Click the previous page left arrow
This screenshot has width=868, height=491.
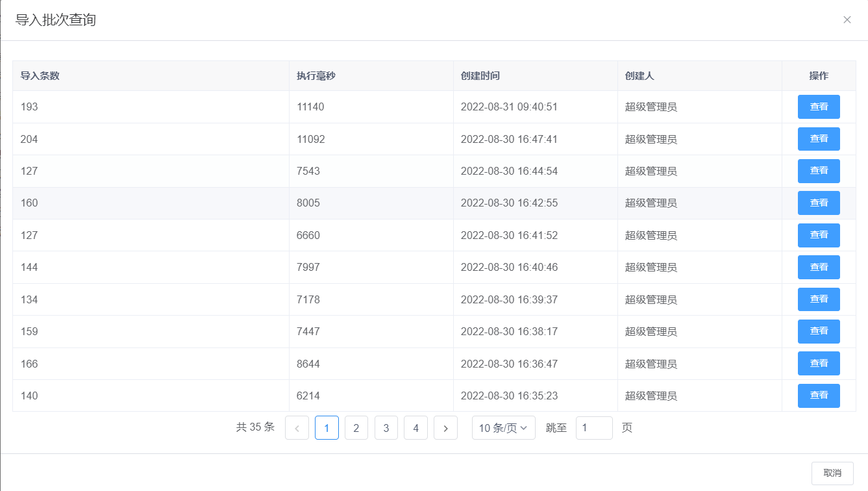[297, 428]
